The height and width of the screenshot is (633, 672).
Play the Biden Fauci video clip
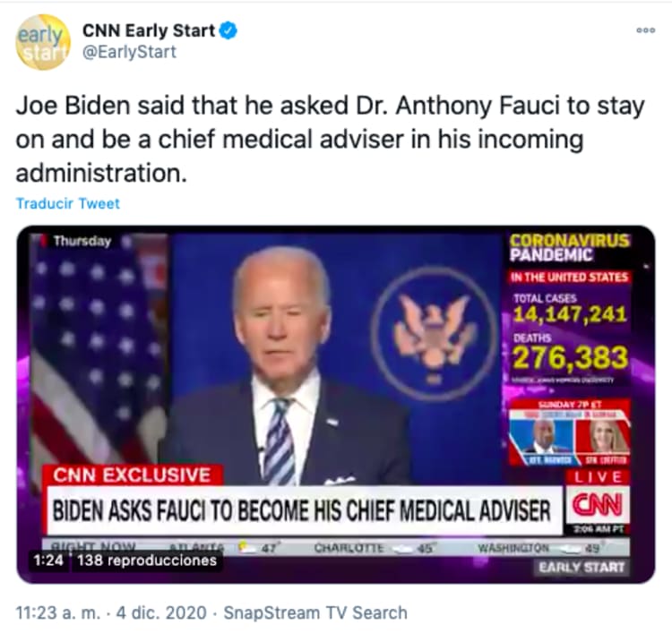click(336, 405)
